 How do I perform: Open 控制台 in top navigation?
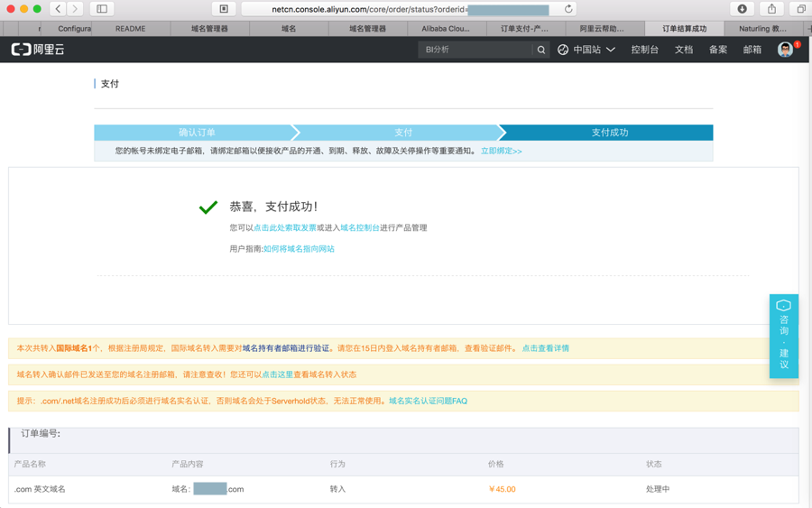(645, 50)
